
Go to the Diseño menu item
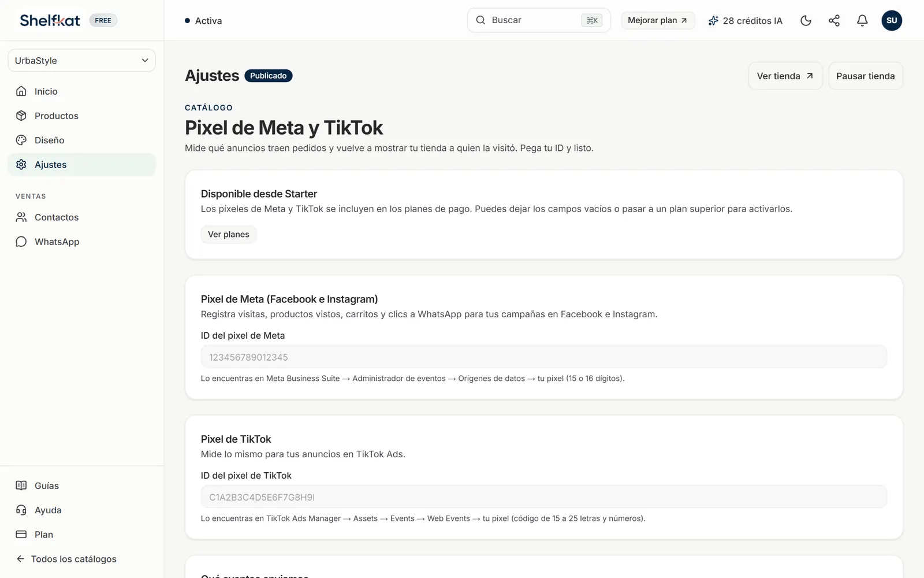point(81,140)
